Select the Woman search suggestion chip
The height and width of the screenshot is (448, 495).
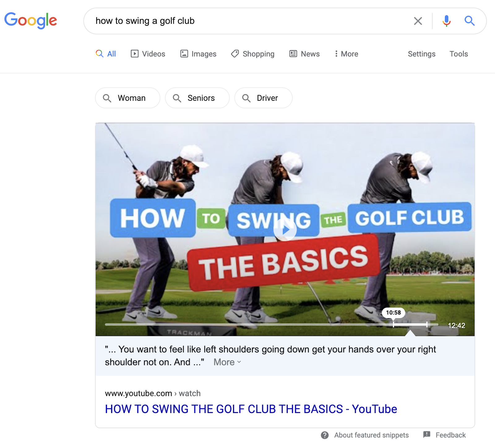click(127, 98)
